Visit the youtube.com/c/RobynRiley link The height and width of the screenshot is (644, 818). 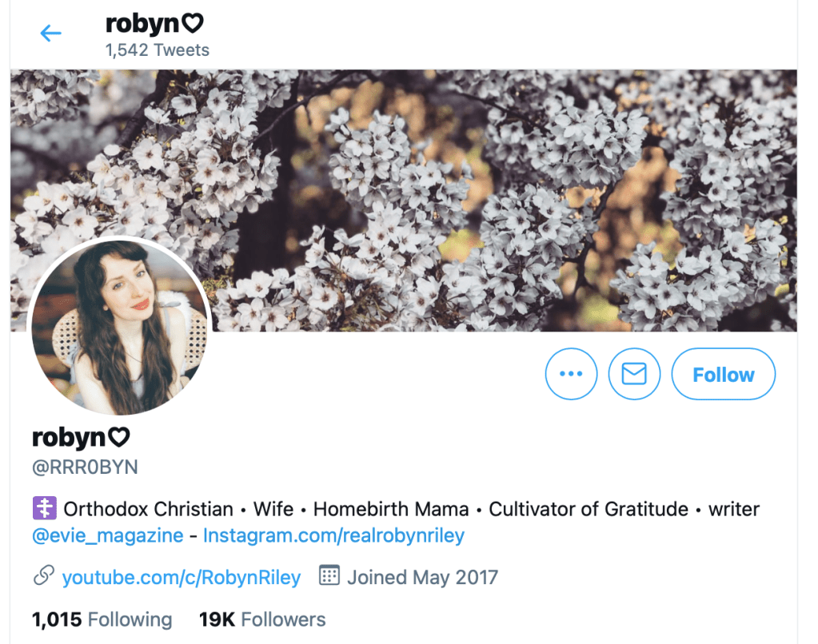pos(182,577)
